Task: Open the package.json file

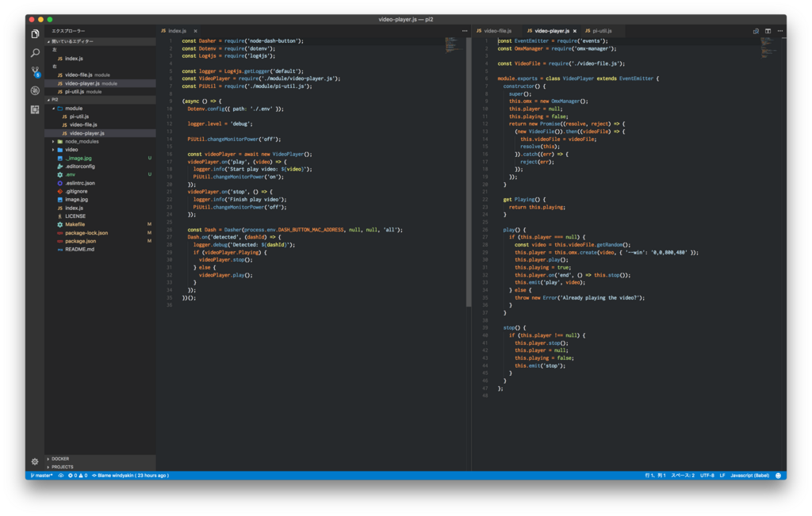Action: (100, 241)
